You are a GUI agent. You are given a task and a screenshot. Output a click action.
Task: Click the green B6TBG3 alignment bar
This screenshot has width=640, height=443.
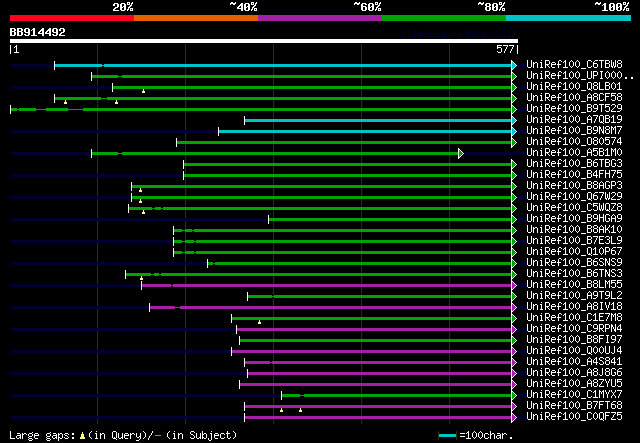coord(347,165)
